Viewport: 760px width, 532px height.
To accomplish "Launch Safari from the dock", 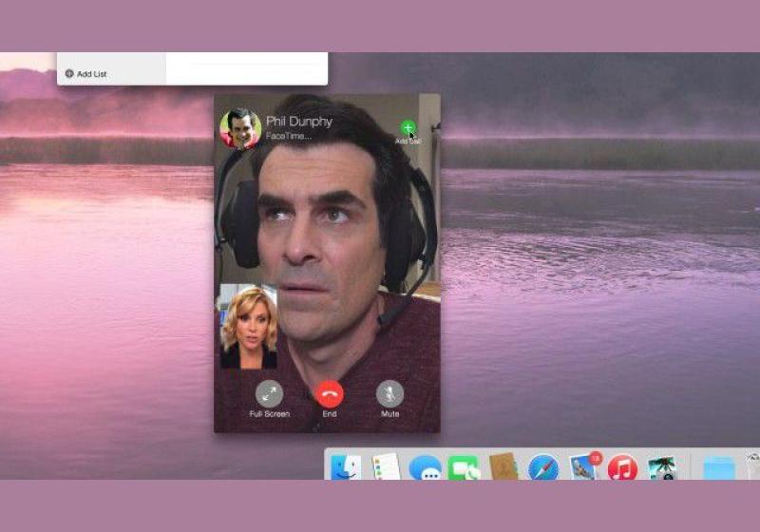I will [x=542, y=468].
